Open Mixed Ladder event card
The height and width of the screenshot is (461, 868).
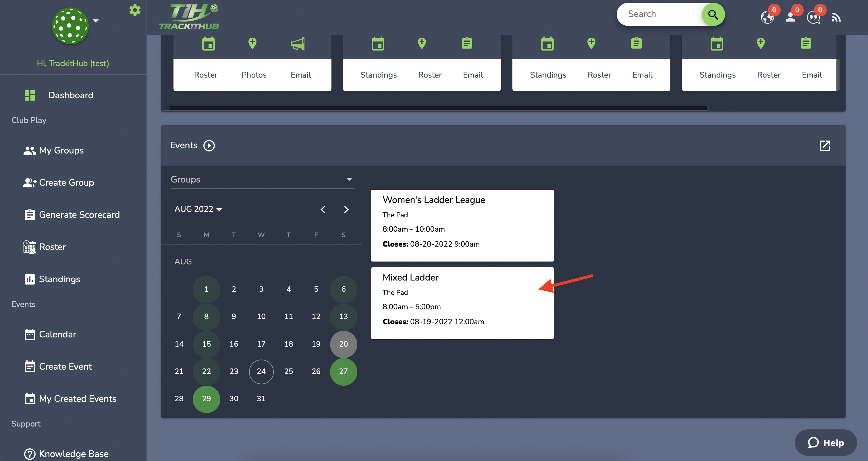462,303
